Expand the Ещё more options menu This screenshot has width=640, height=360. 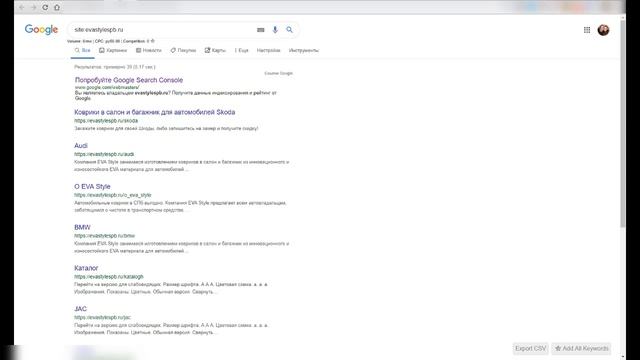(x=241, y=51)
